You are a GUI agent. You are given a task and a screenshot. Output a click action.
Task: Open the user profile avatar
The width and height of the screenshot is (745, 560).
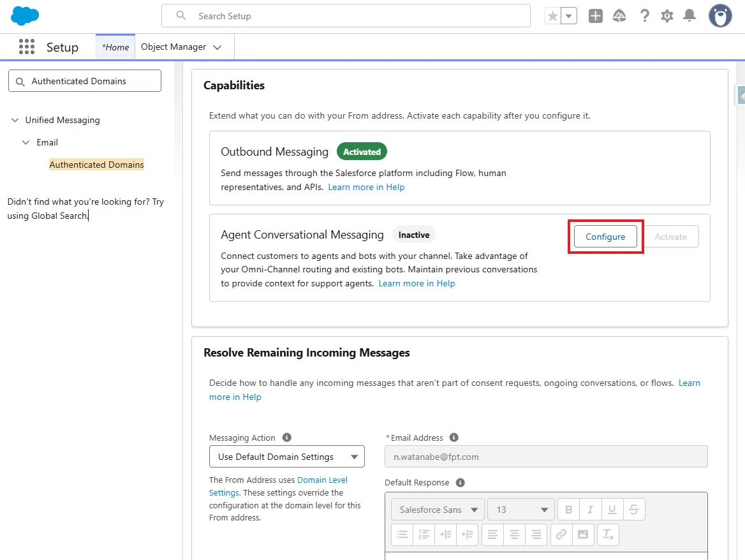click(720, 16)
